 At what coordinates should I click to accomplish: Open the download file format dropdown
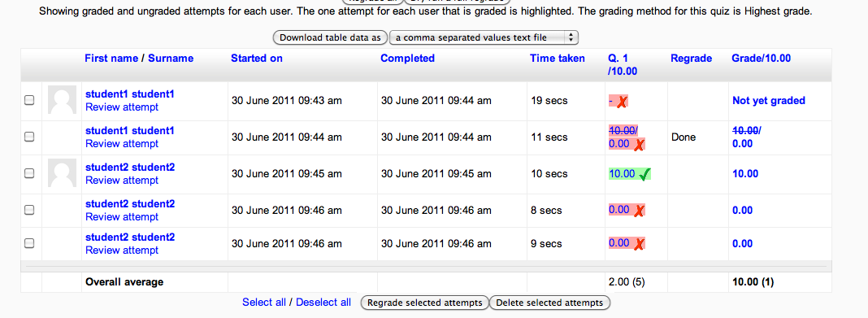(484, 37)
